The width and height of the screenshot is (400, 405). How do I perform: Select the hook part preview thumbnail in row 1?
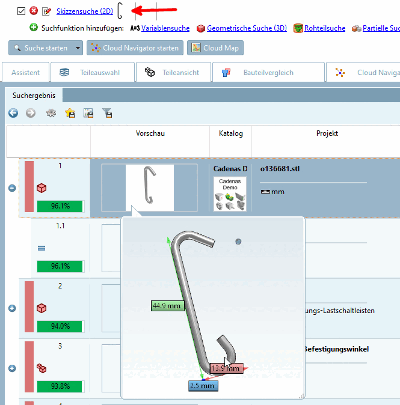click(x=150, y=188)
